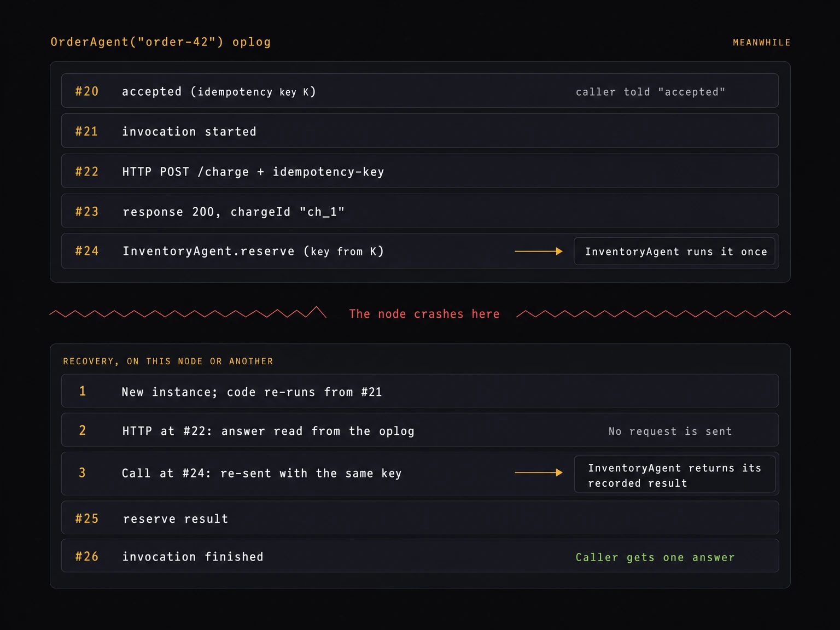The height and width of the screenshot is (630, 840).
Task: Select the 'invocation finished' entry text
Action: coord(192,557)
